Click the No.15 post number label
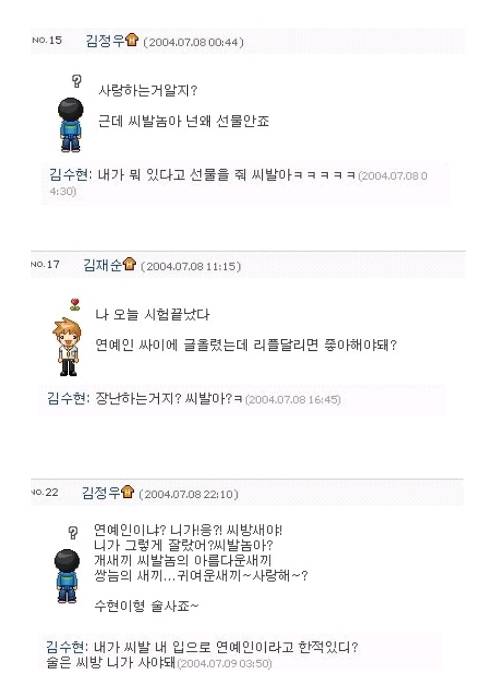The image size is (492, 681). (x=47, y=40)
